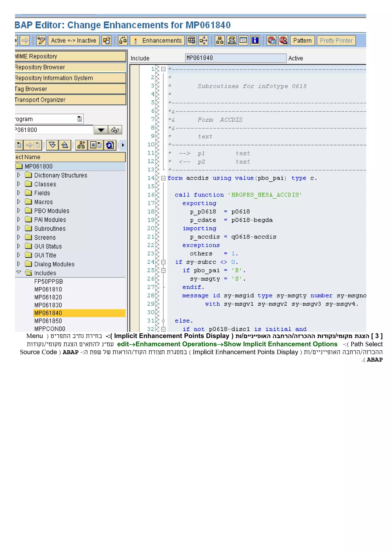Click the Refresh Object List icon
Viewport: 392px width, 554px height.
tap(110, 145)
